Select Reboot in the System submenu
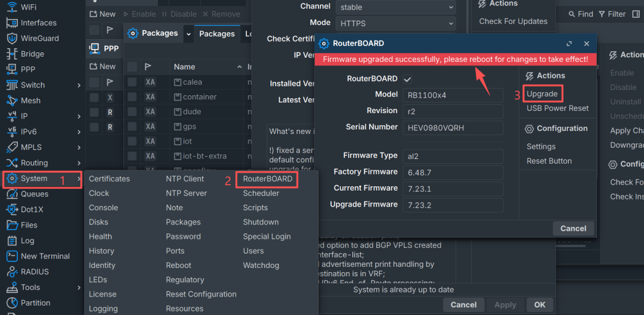Viewport: 644px width, 315px height. click(x=179, y=266)
